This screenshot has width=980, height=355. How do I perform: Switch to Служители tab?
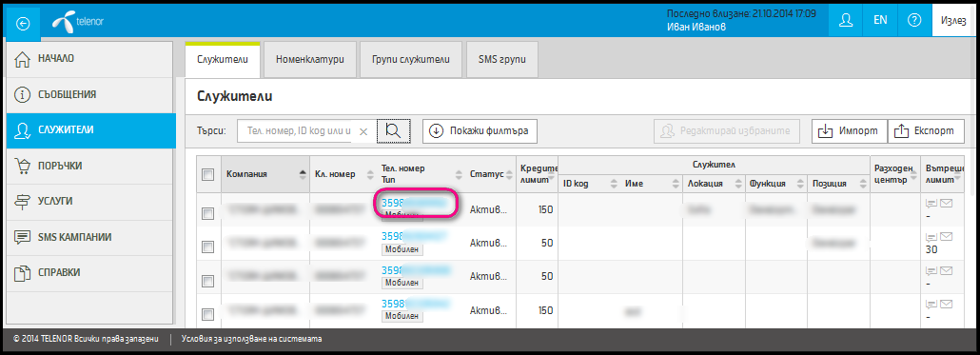[223, 60]
